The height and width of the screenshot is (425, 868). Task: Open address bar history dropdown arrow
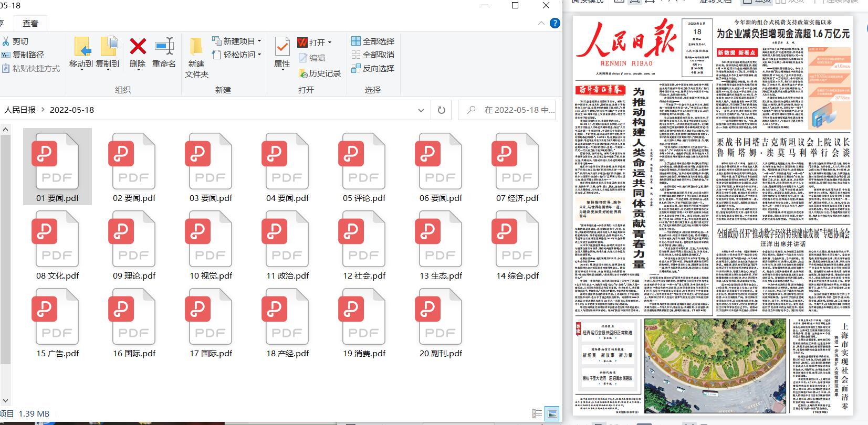coord(421,110)
